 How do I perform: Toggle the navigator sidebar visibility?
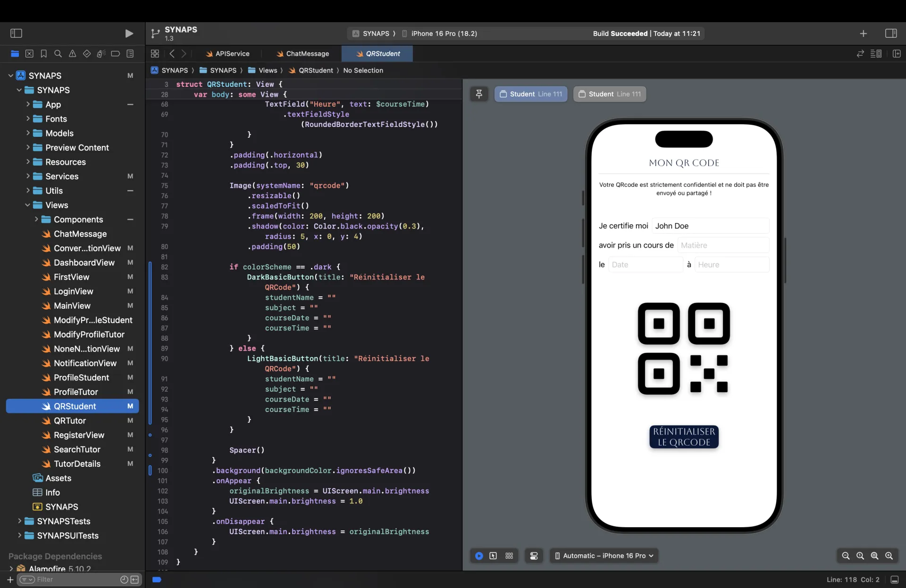click(x=16, y=34)
